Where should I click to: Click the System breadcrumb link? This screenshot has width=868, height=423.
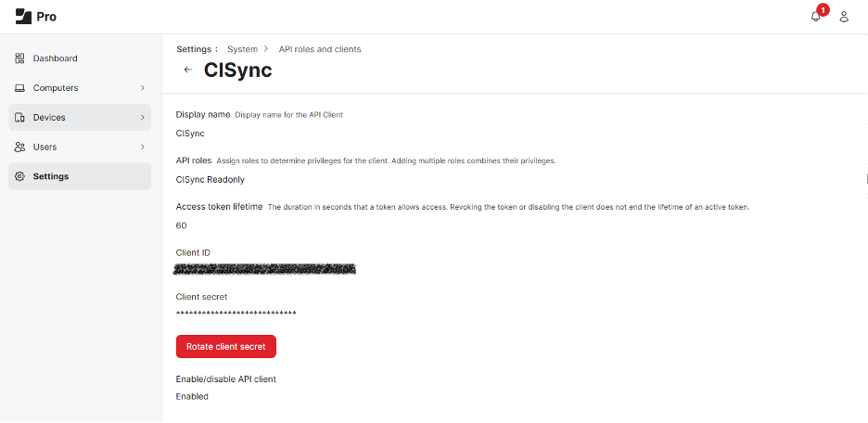(x=242, y=49)
